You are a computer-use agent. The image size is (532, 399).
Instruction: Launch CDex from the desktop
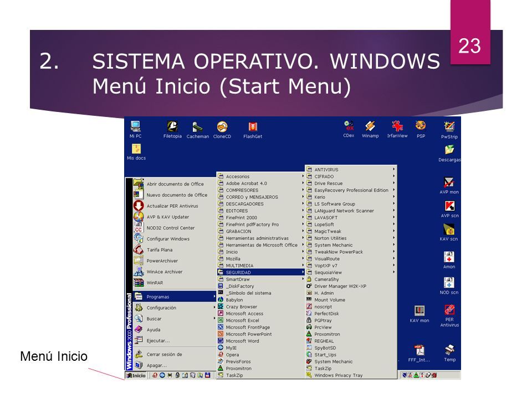pos(349,129)
